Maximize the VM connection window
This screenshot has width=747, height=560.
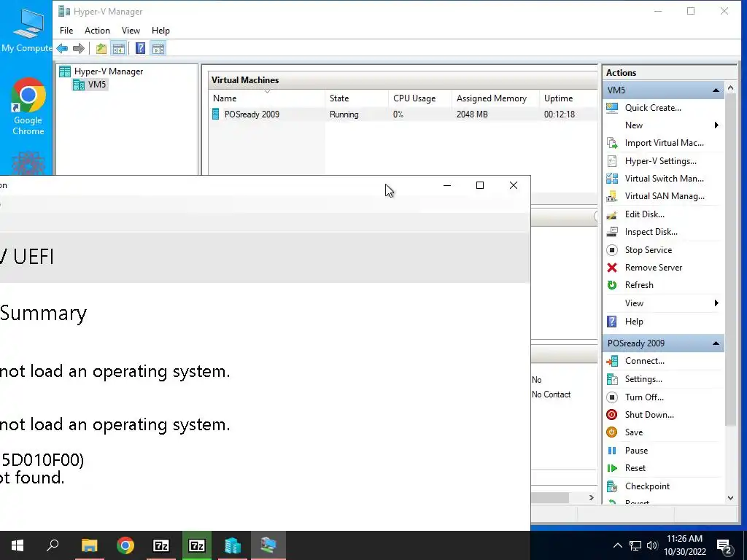[x=480, y=185]
